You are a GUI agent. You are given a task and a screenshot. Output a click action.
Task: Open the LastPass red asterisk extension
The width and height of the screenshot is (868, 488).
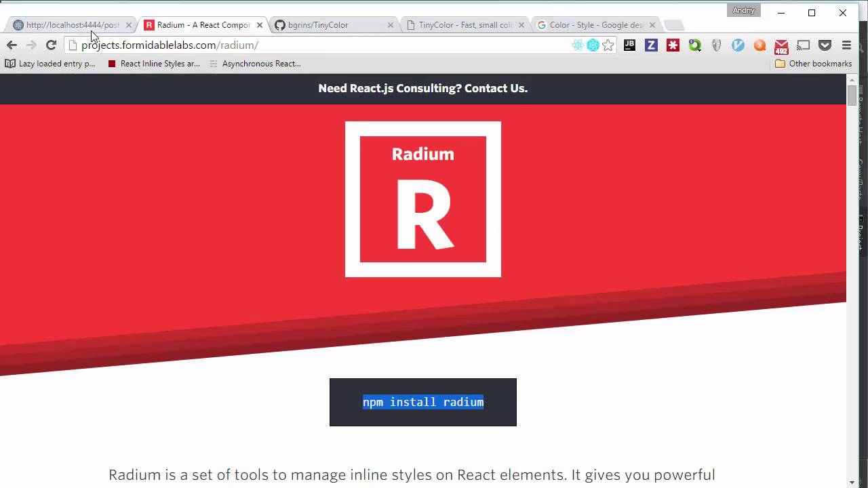pyautogui.click(x=673, y=45)
